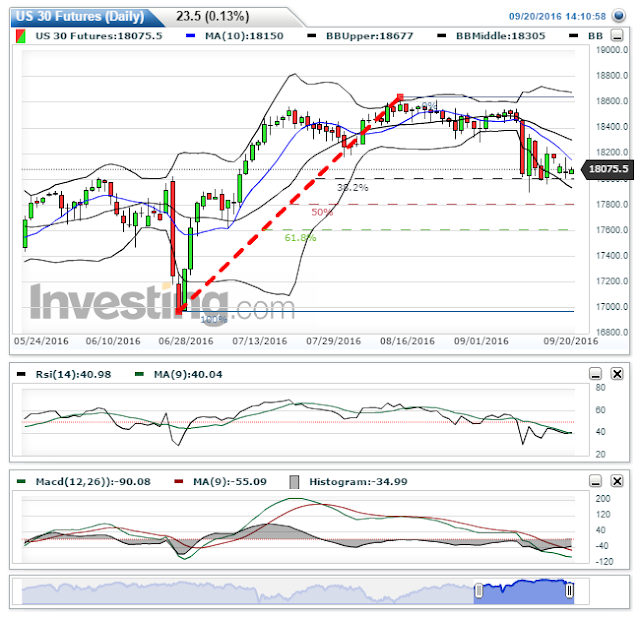Grab the left handle of the range navigator
This screenshot has width=640, height=617.
[479, 590]
